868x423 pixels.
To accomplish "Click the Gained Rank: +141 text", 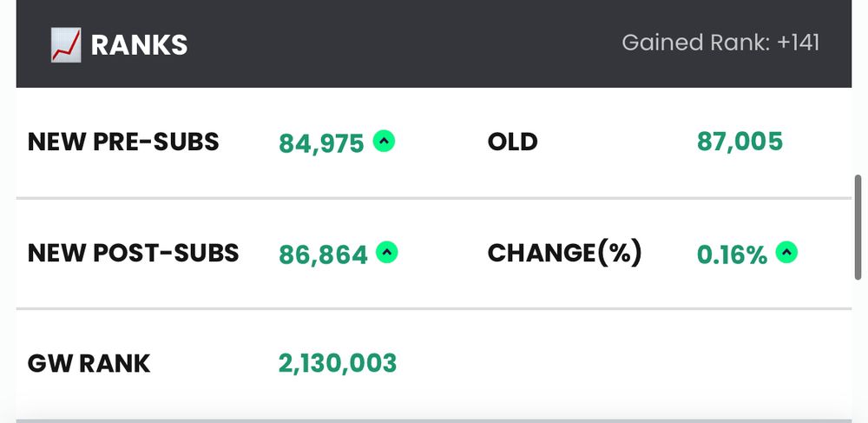I will click(x=720, y=43).
